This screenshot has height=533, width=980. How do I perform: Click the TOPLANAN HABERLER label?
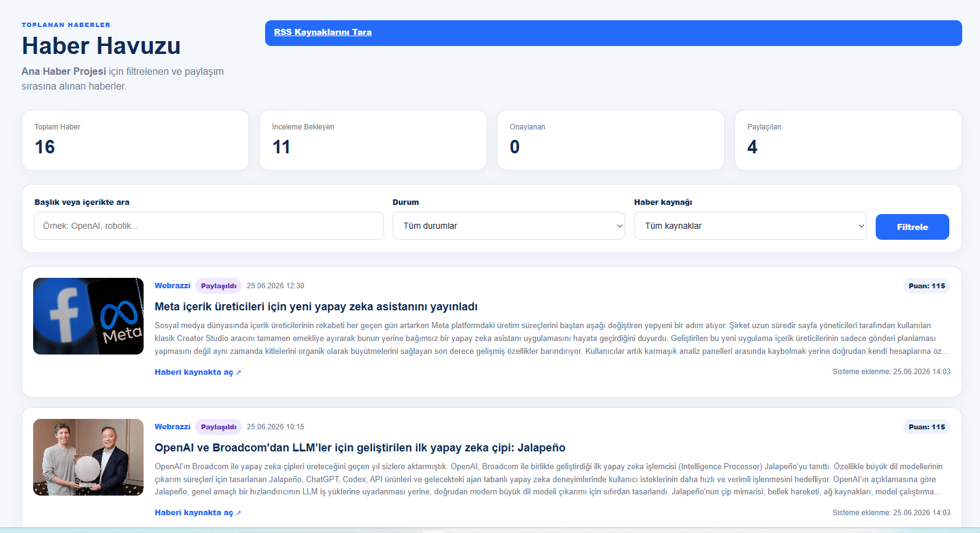[x=66, y=25]
